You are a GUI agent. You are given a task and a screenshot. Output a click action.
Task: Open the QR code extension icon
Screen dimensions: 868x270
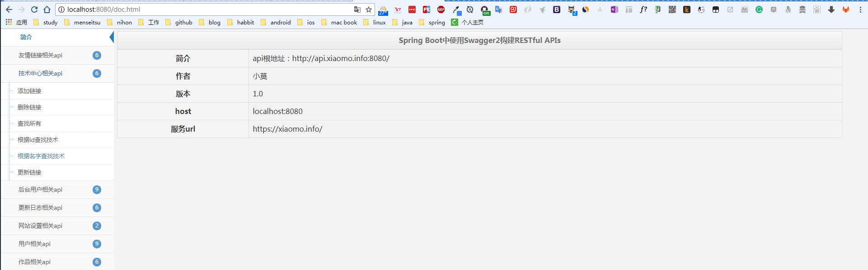coord(672,9)
